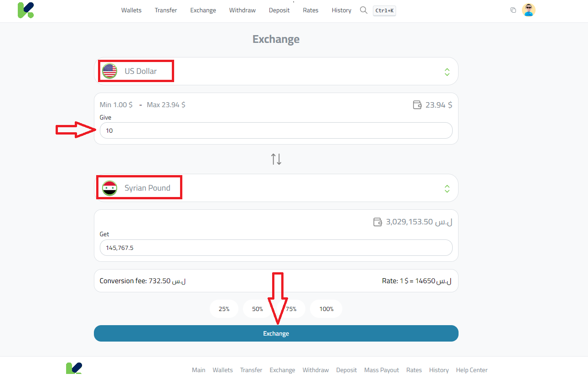Click the Kazawallet logo in the header
The width and height of the screenshot is (588, 389).
click(x=26, y=10)
